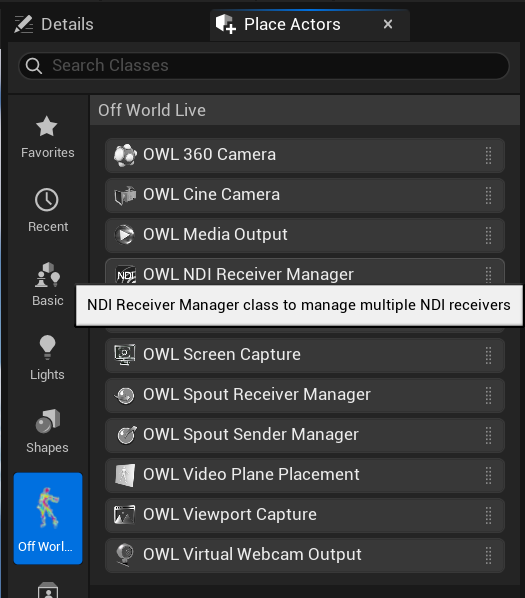
Task: Open the Lights category
Action: (x=48, y=358)
